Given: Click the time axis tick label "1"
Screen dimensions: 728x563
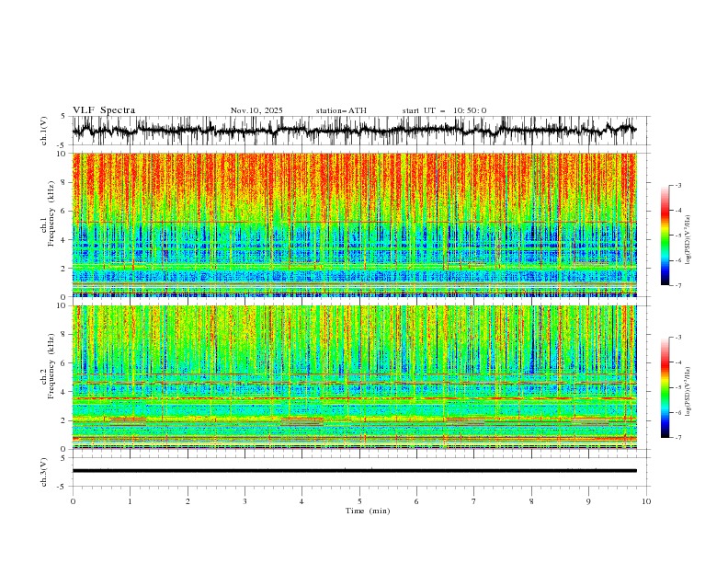Looking at the screenshot, I should pos(130,501).
